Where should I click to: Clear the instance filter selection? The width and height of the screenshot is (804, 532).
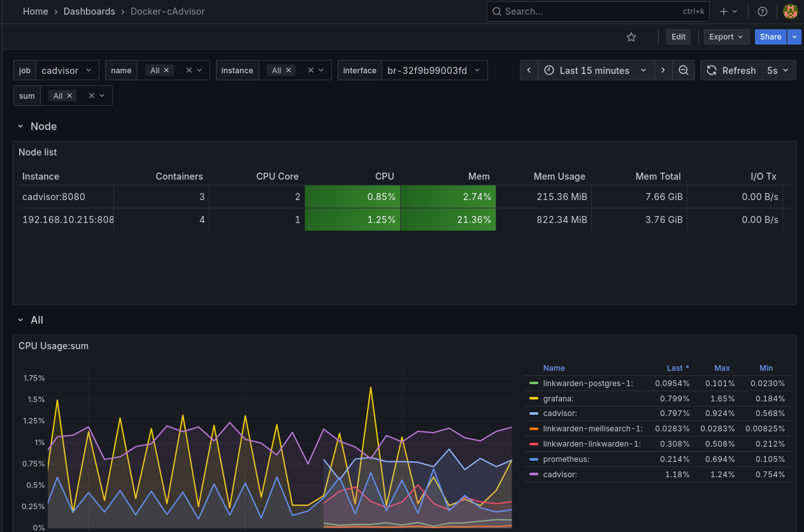(x=311, y=70)
